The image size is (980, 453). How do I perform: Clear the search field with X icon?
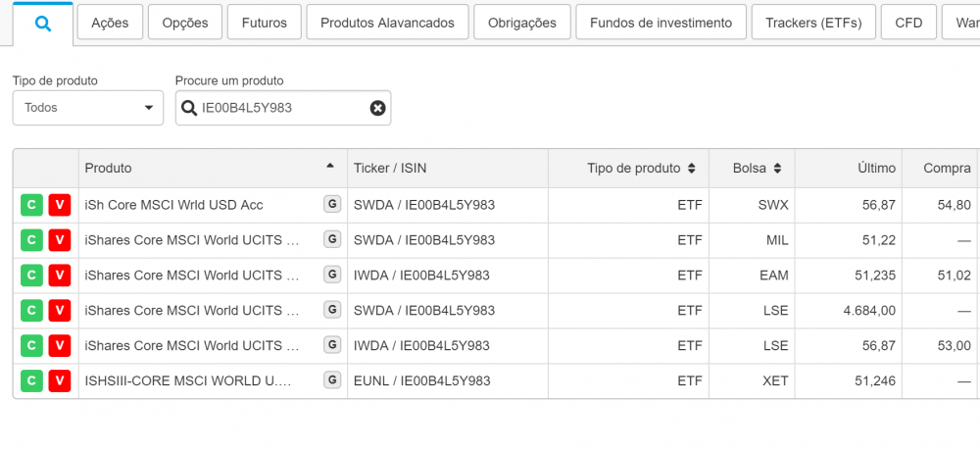pyautogui.click(x=377, y=108)
